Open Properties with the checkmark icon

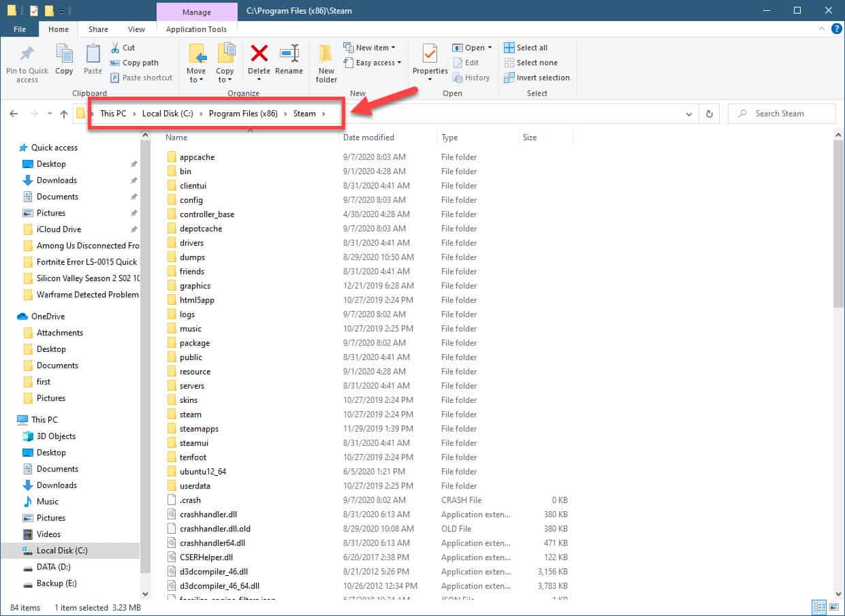pyautogui.click(x=430, y=63)
